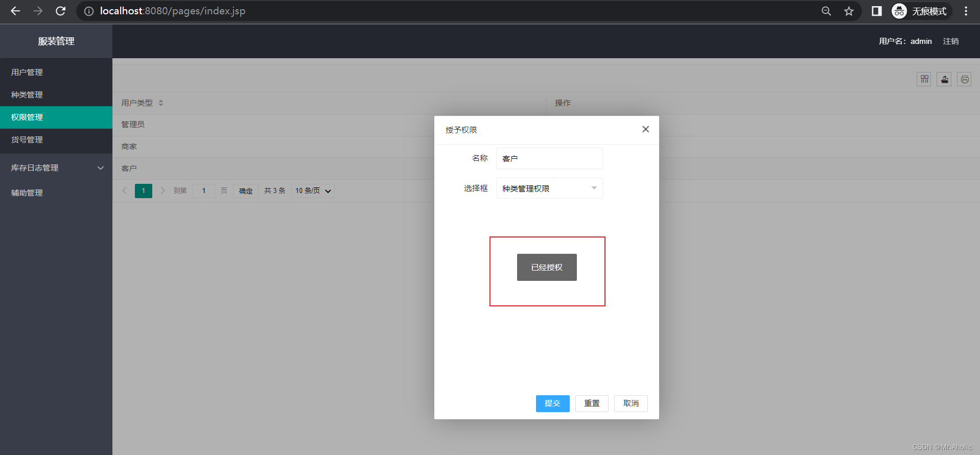Print the table using printer icon
The width and height of the screenshot is (980, 455).
(x=964, y=79)
